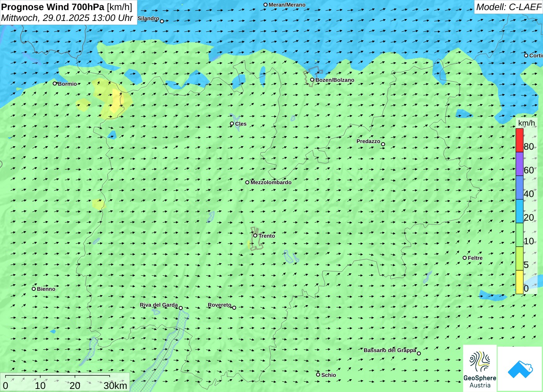Click the 'Riva del Garda' name label

pos(159,305)
